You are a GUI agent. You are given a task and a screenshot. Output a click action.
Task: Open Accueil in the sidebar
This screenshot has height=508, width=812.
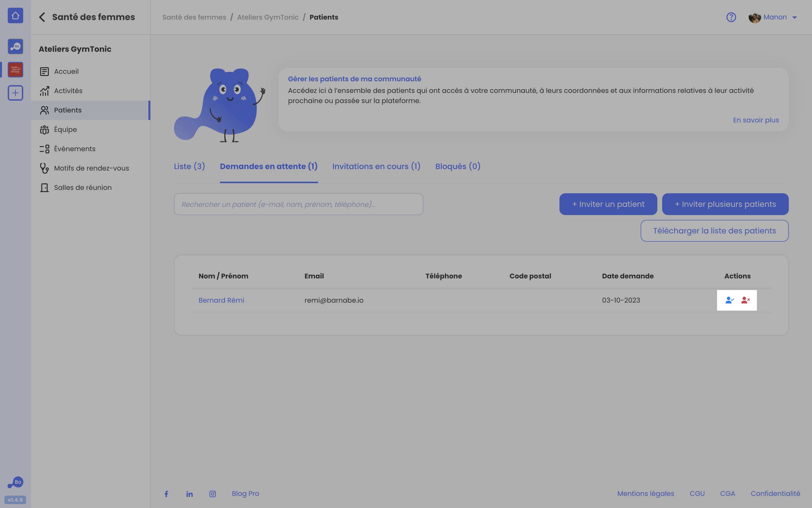coord(91,72)
